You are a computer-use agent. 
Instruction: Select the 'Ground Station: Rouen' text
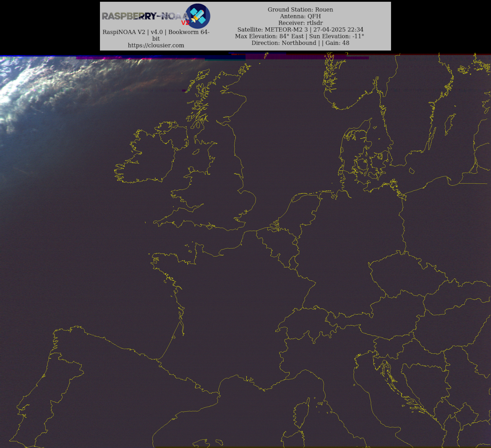click(x=300, y=9)
